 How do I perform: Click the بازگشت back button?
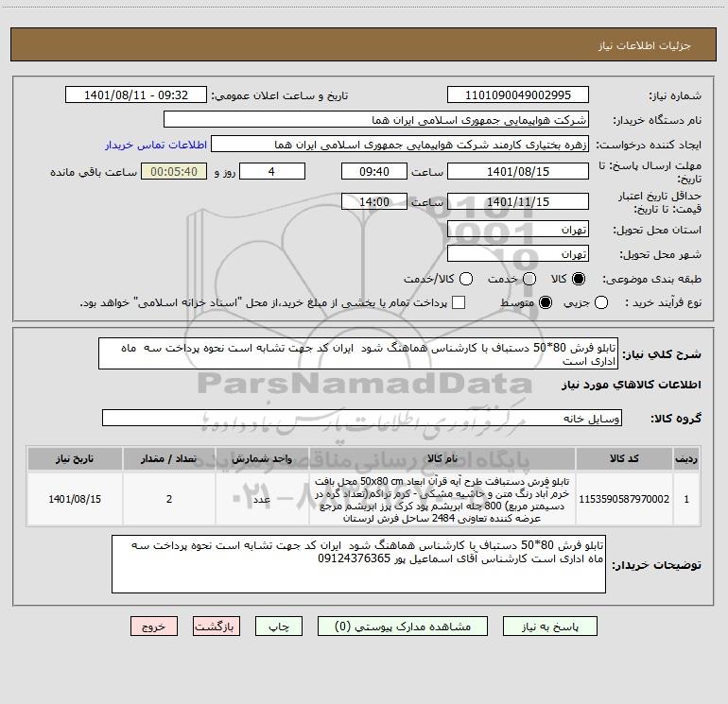point(217,627)
